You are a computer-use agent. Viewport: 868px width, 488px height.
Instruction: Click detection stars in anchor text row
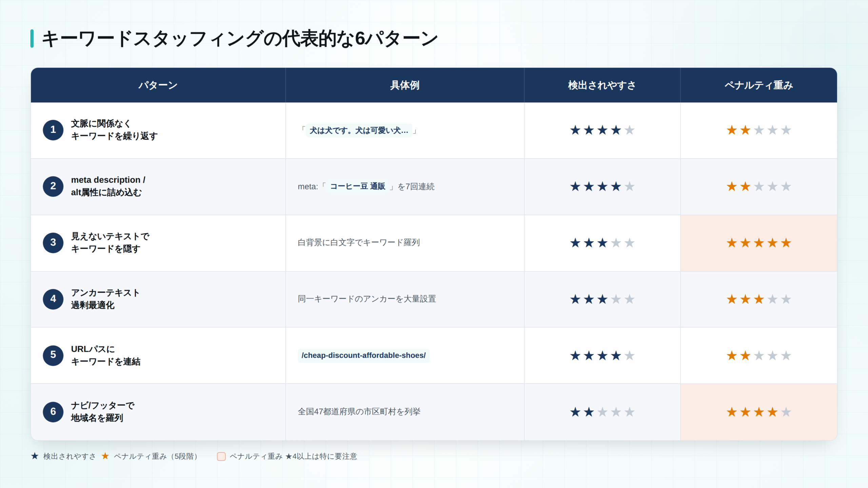pyautogui.click(x=602, y=299)
